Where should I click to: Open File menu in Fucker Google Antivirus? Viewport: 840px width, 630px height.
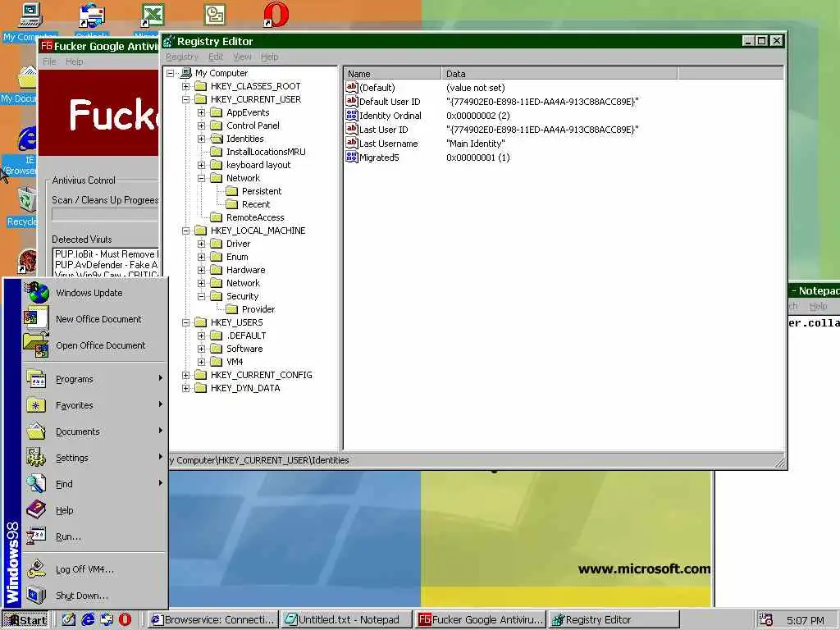[x=49, y=62]
